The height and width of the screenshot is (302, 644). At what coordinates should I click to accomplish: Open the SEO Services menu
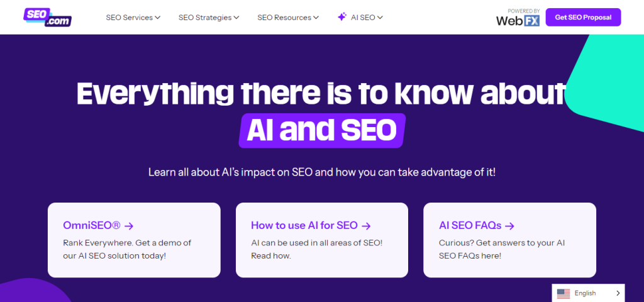(129, 18)
